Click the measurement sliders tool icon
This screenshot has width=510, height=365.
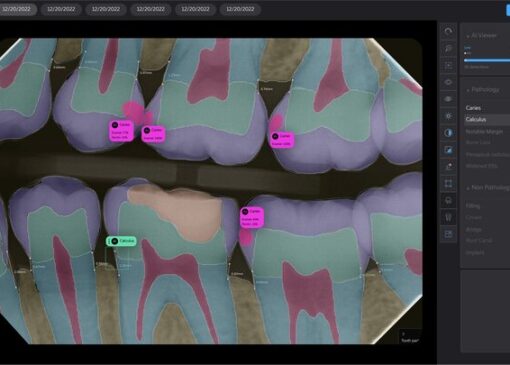pos(448,66)
